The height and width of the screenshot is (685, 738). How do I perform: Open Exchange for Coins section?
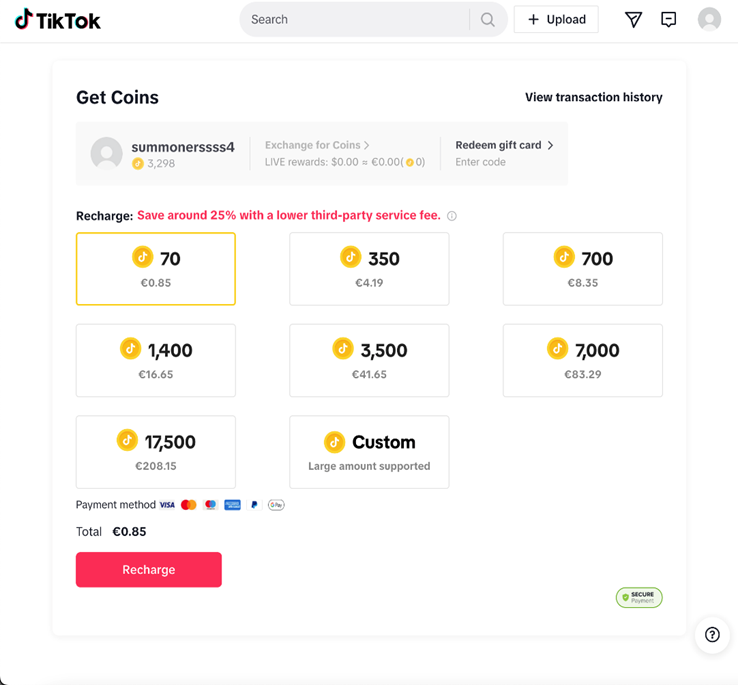pos(317,145)
